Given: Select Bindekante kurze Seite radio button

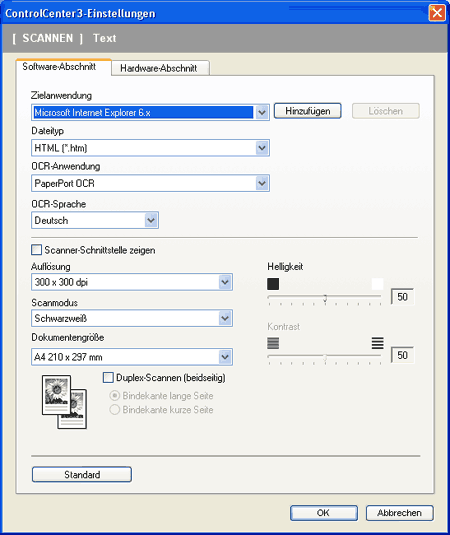Looking at the screenshot, I should [x=115, y=409].
